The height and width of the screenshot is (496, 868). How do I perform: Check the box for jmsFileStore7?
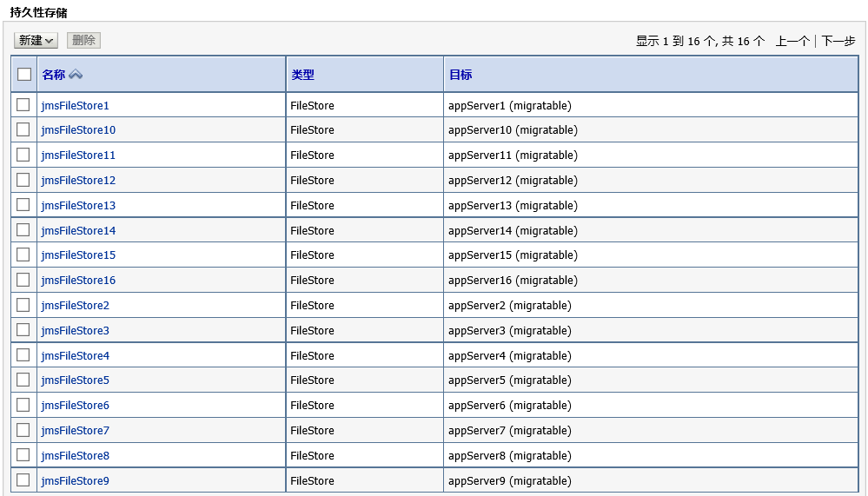coord(23,430)
